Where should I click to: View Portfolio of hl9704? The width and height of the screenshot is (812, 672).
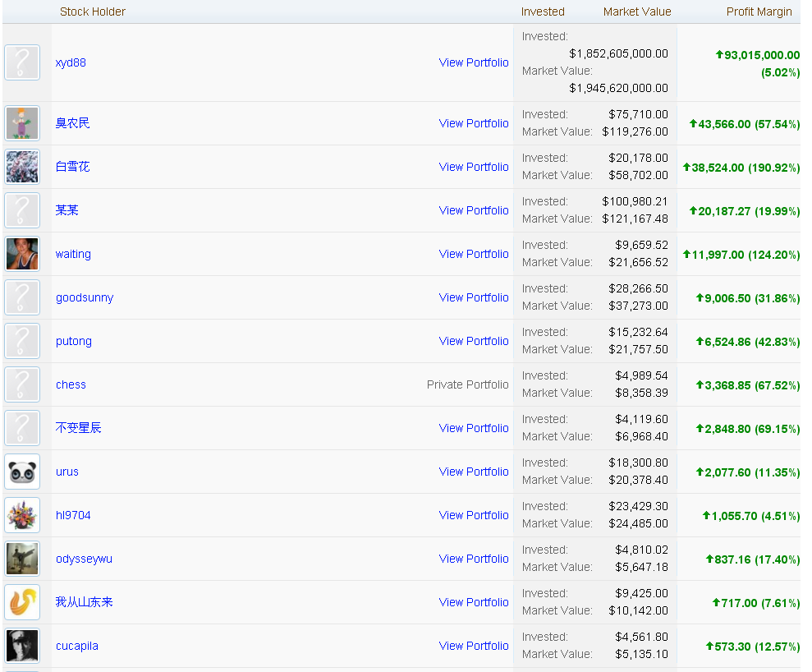pos(474,515)
